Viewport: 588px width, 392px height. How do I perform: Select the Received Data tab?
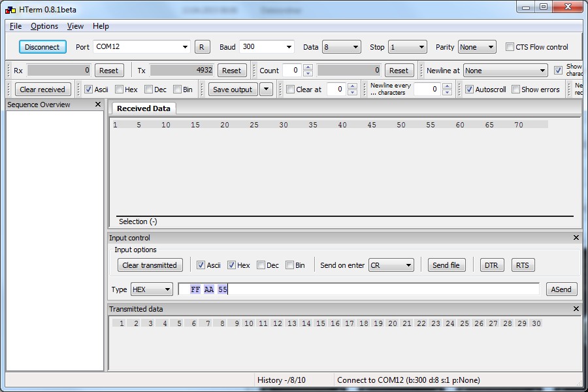143,108
